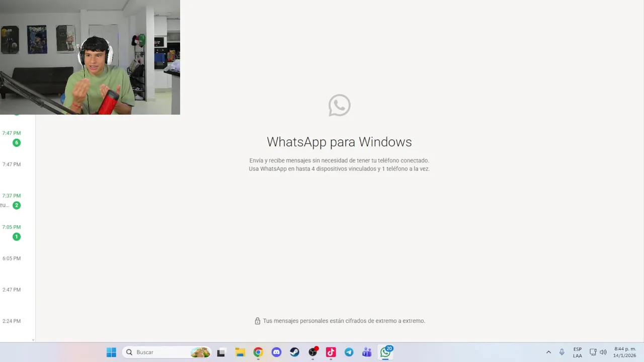
Task: Open OBS Studio from the taskbar
Action: pyautogui.click(x=313, y=352)
